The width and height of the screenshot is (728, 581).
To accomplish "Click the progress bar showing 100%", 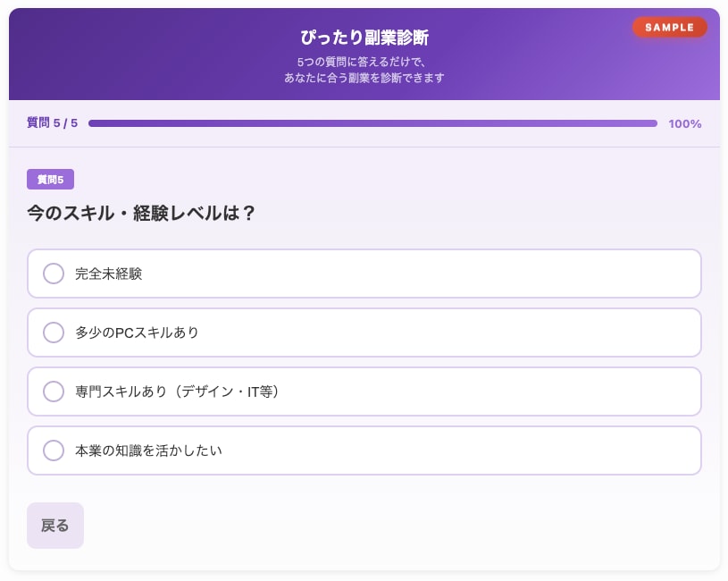I will point(372,123).
